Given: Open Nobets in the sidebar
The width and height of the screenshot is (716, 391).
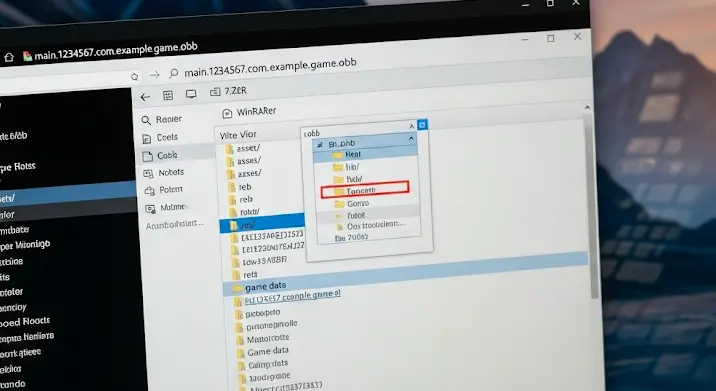Looking at the screenshot, I should point(163,173).
